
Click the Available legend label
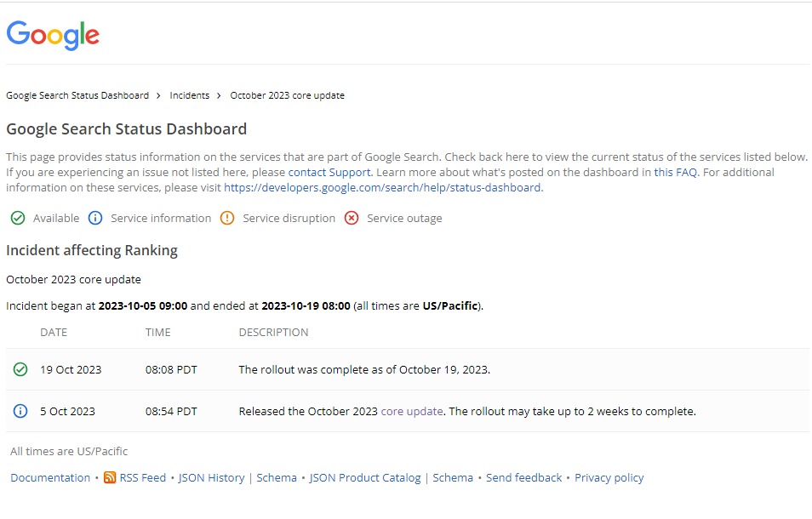56,219
